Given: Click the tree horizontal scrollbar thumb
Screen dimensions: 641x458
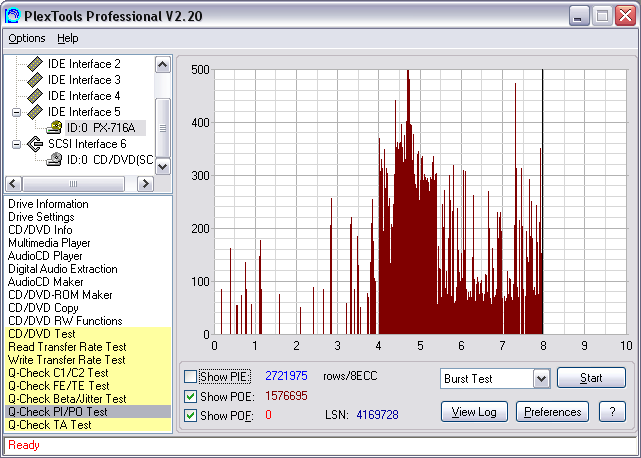Looking at the screenshot, I should [74, 184].
